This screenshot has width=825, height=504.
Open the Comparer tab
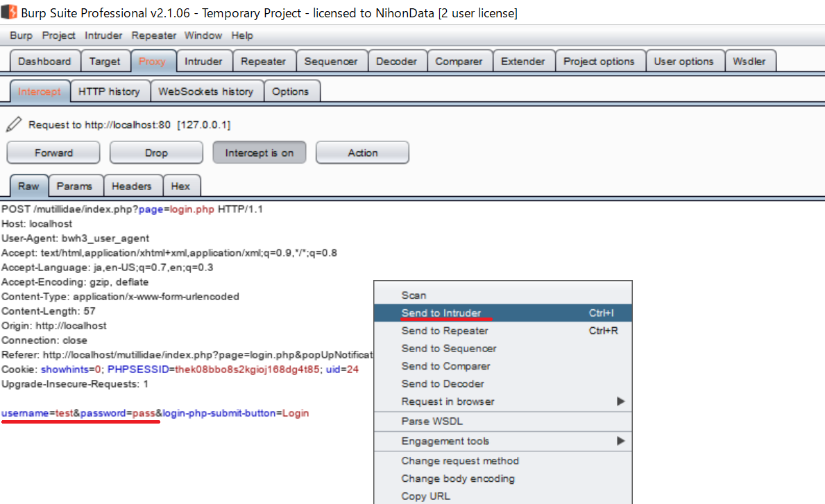[459, 61]
